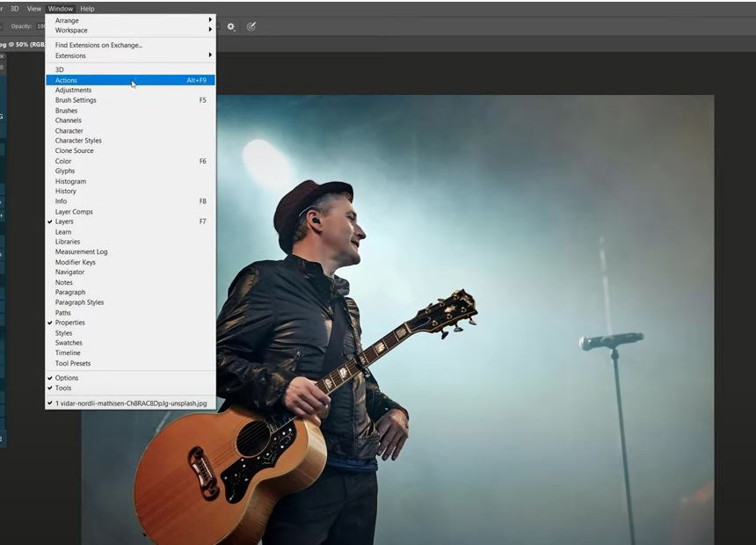The image size is (756, 545).
Task: Toggle the Properties panel checkmark
Action: [69, 323]
